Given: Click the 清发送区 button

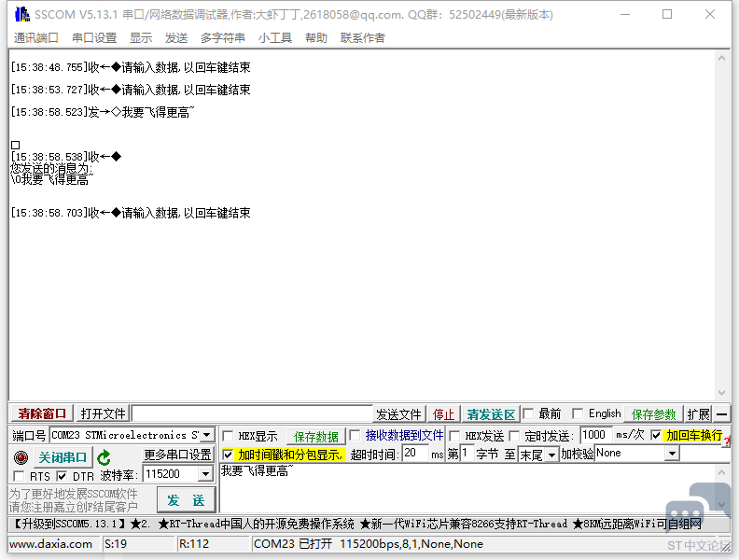Looking at the screenshot, I should coord(491,414).
